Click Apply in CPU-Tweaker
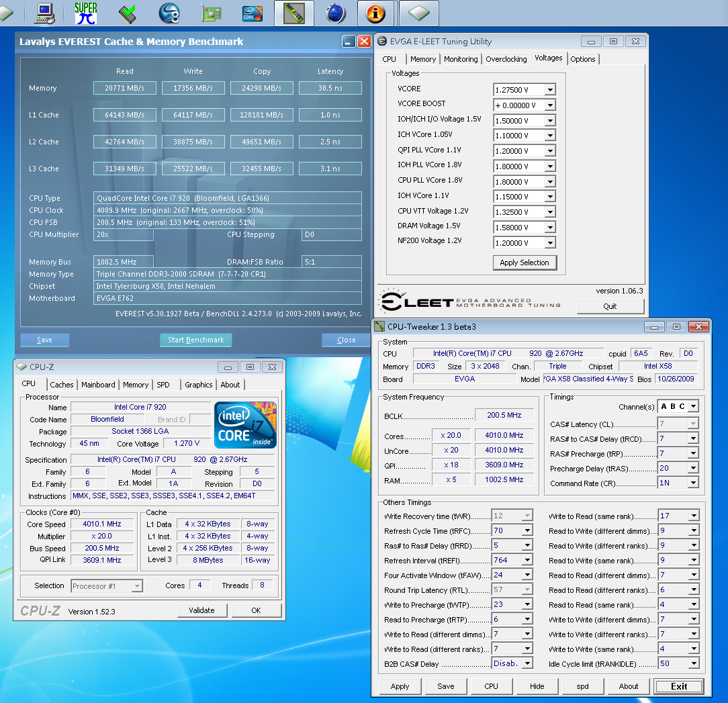 point(400,686)
